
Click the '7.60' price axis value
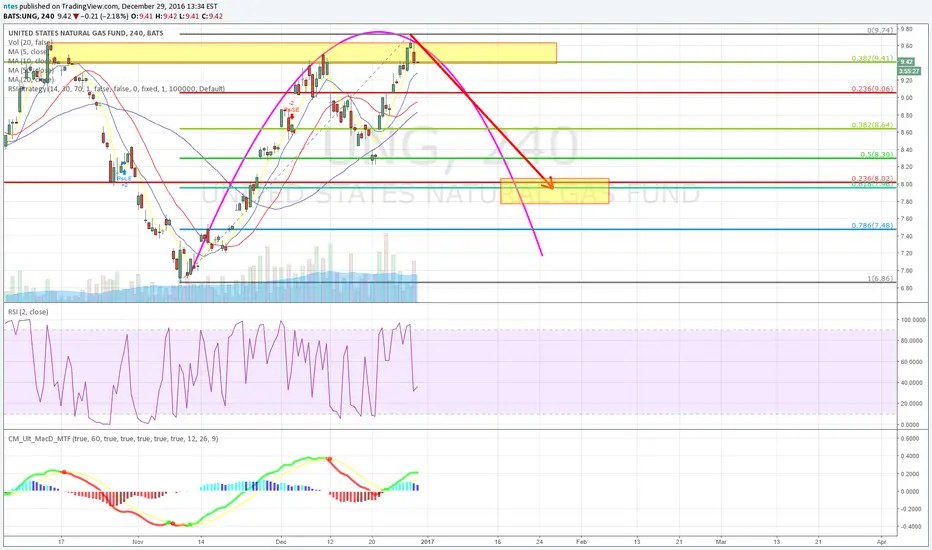(x=906, y=219)
